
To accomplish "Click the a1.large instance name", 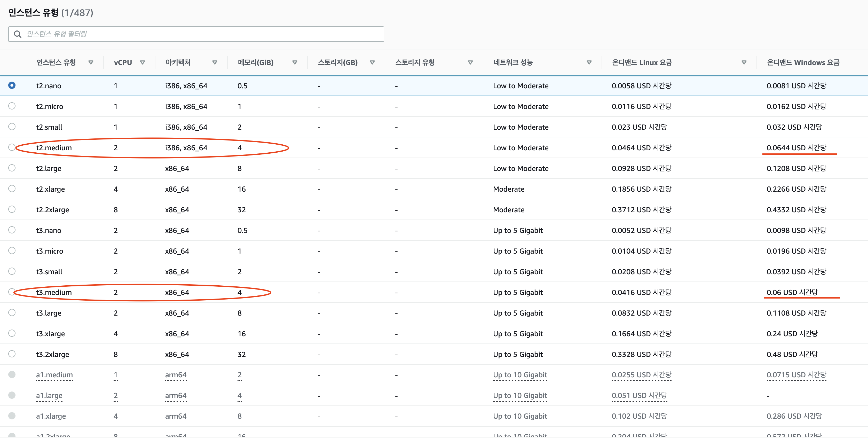I will pos(49,395).
